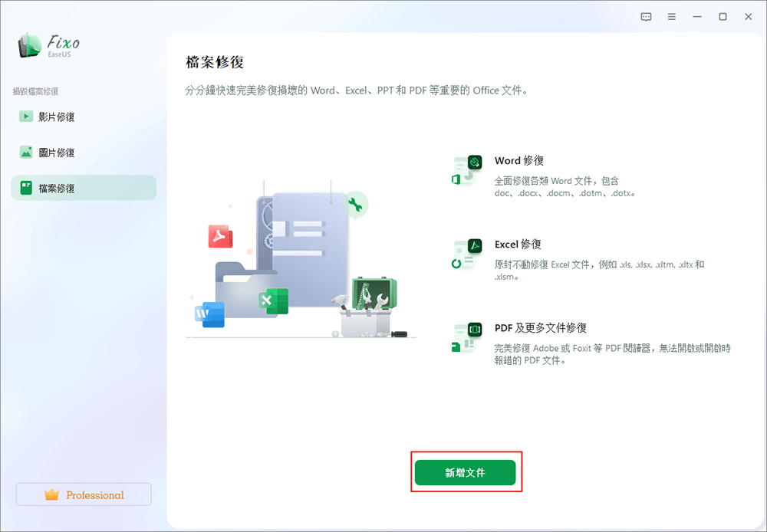
Task: Click the PDF description mentioning Adobe 或 Foxit
Action: (612, 354)
